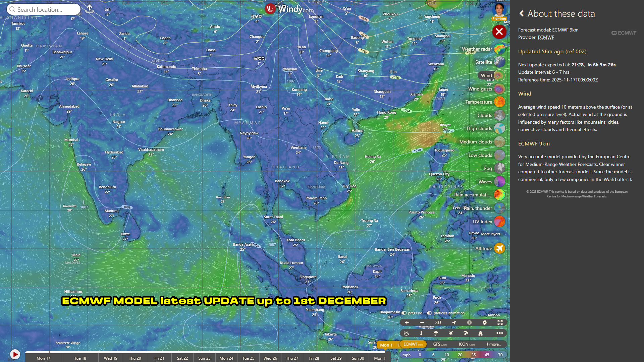
Task: Open the kite wind sports icon
Action: (x=466, y=333)
